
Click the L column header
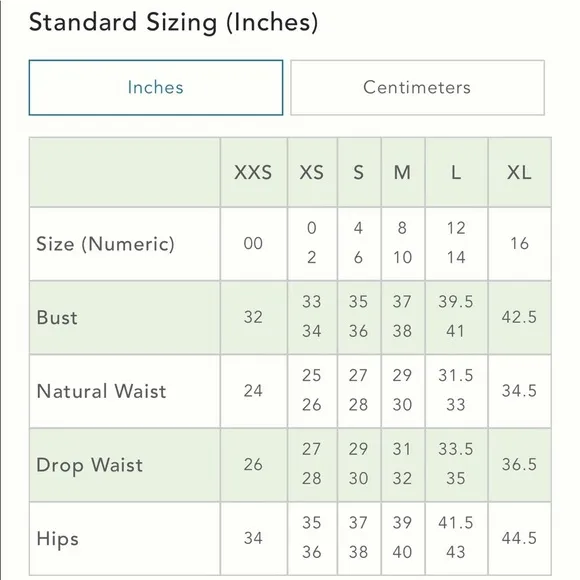(x=456, y=172)
